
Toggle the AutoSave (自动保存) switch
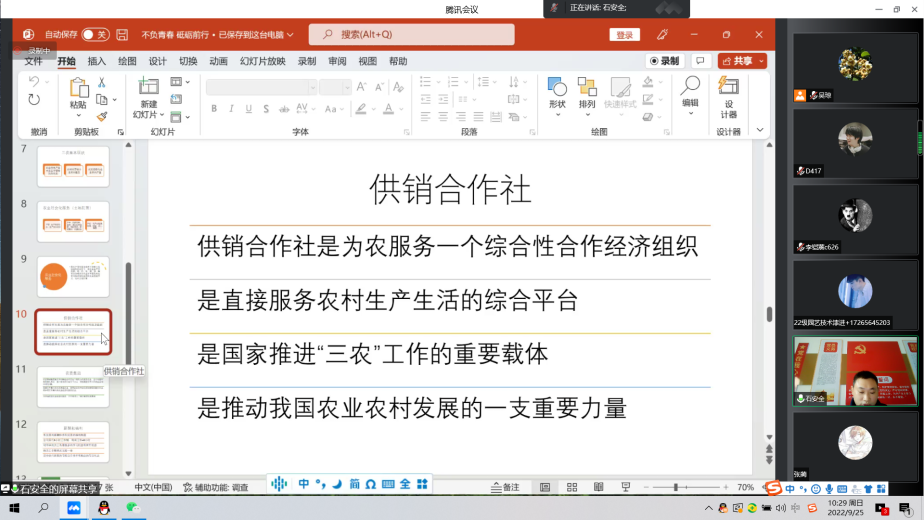coord(95,34)
